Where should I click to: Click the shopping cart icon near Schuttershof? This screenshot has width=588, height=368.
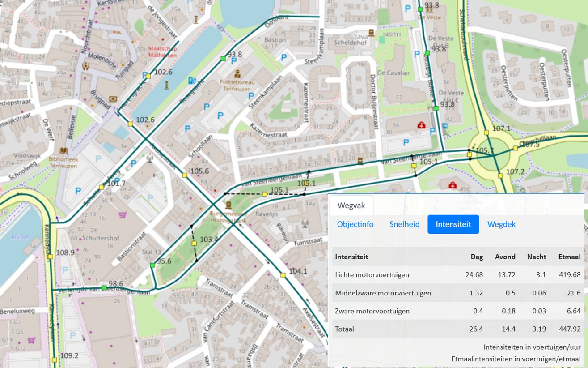tap(122, 215)
